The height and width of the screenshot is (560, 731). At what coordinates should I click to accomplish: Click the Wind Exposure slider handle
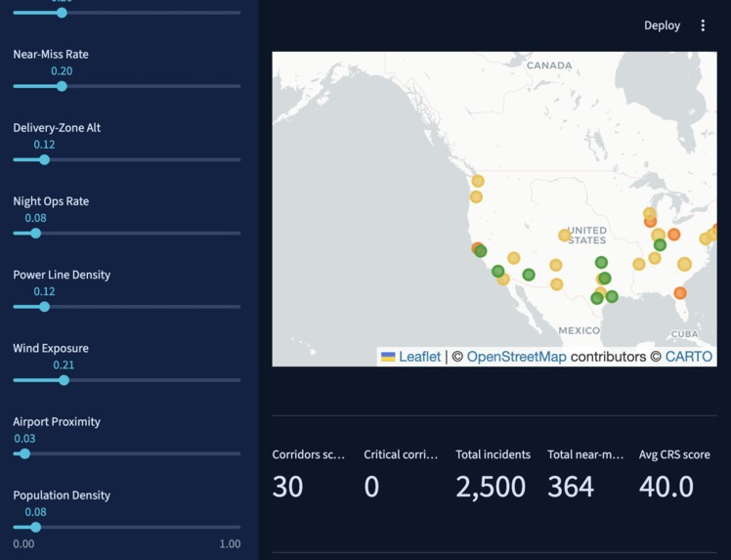(x=64, y=380)
